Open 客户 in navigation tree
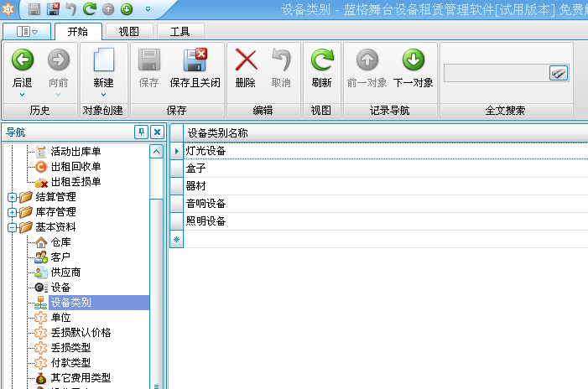 [60, 257]
